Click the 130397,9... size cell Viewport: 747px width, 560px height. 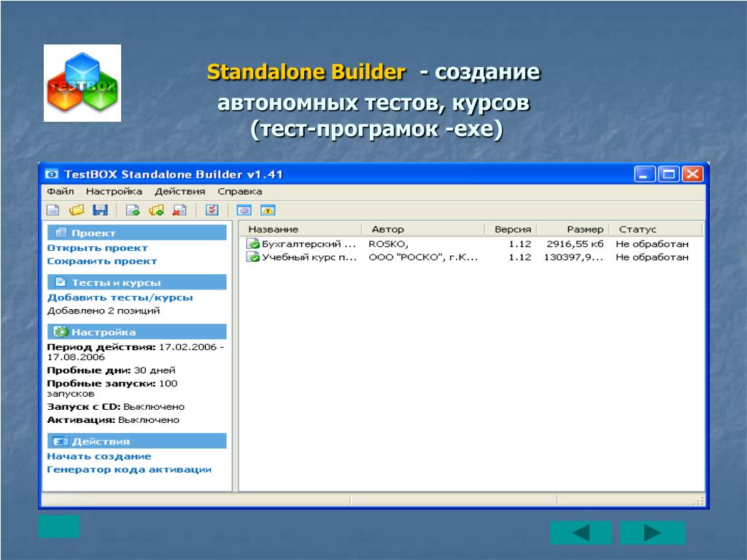573,257
